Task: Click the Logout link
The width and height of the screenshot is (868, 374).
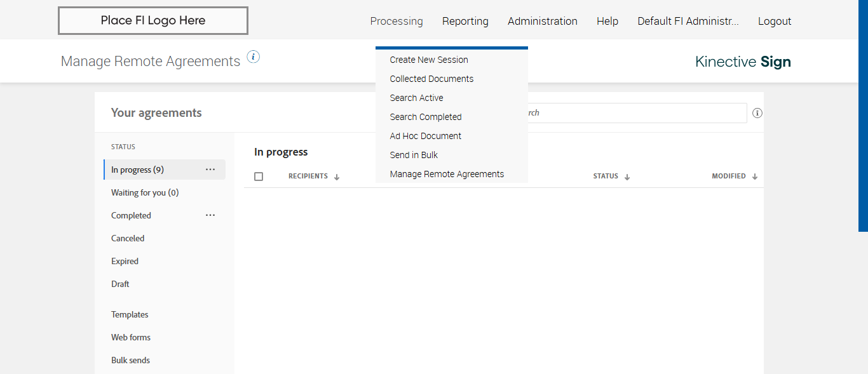Action: 775,21
